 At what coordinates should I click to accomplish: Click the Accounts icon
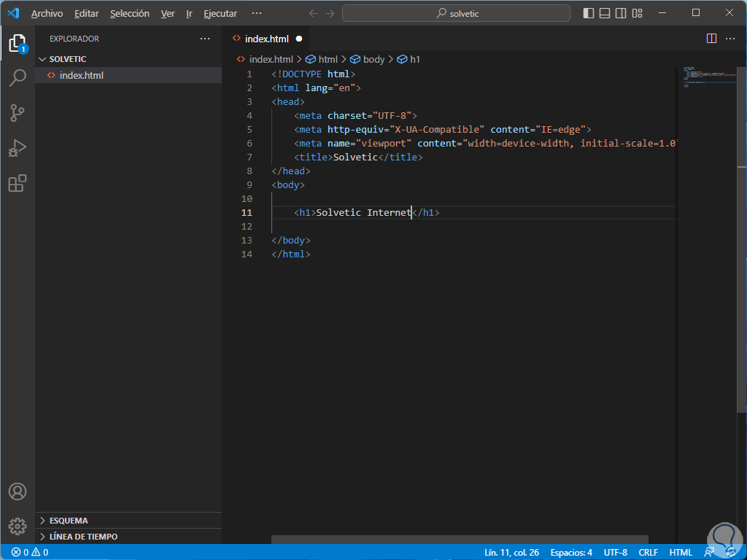click(18, 491)
